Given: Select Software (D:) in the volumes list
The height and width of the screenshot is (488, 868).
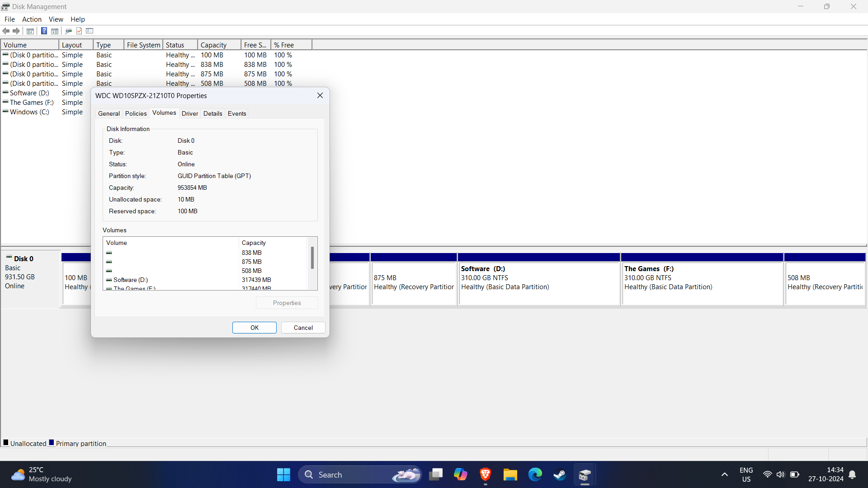Looking at the screenshot, I should (x=131, y=280).
